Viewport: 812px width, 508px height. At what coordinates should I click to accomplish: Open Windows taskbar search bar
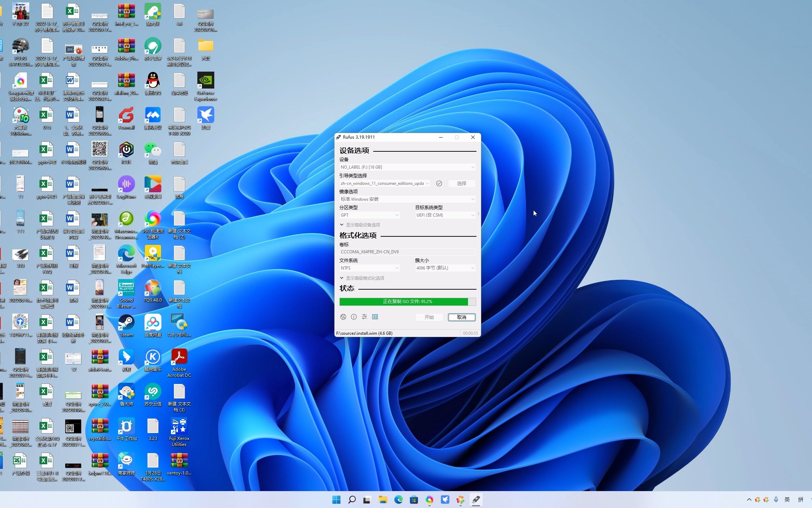click(x=351, y=500)
